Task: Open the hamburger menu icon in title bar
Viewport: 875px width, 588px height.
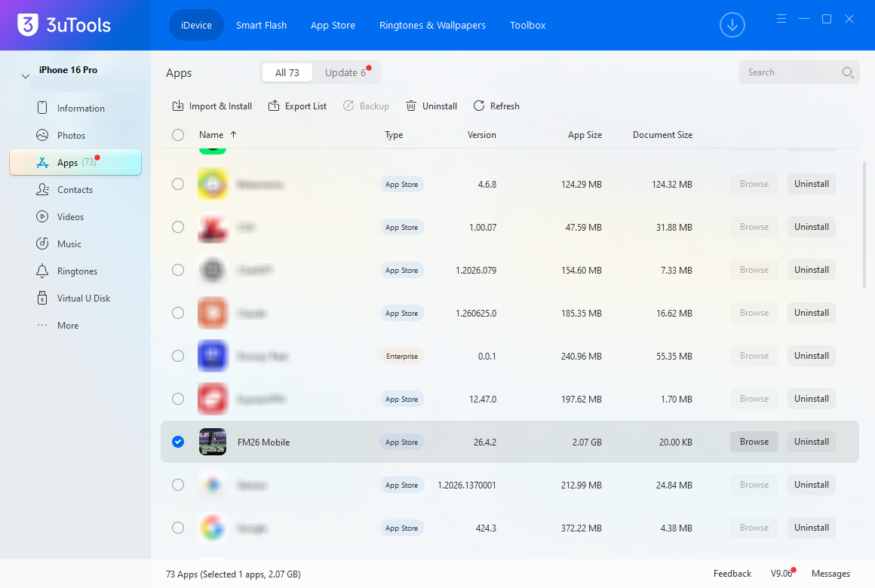Action: 781,19
